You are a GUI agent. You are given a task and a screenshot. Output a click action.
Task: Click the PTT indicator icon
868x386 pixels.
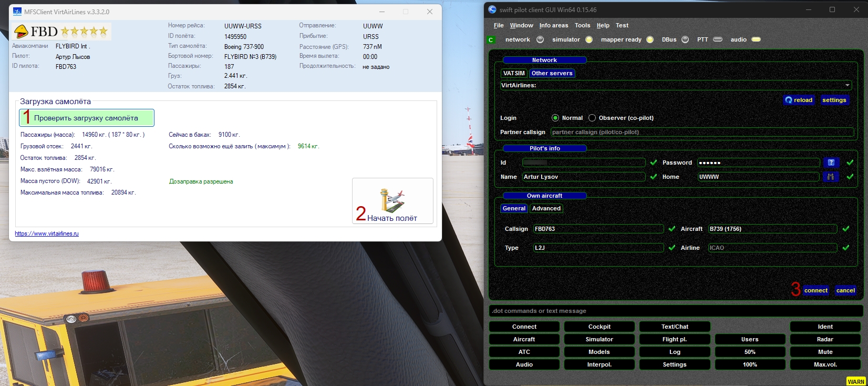point(718,39)
